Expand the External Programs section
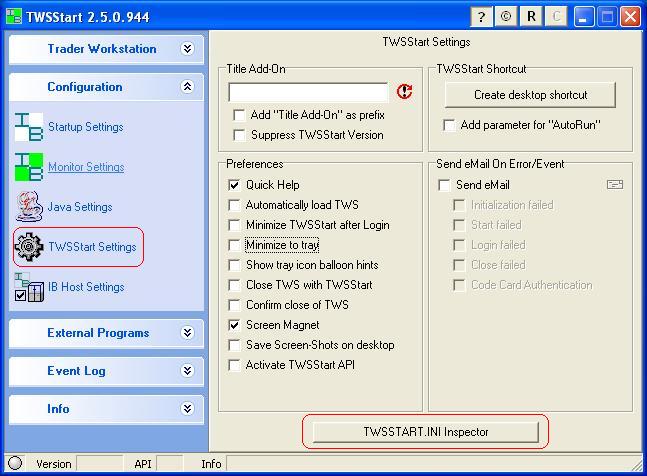The width and height of the screenshot is (647, 476). tap(187, 332)
